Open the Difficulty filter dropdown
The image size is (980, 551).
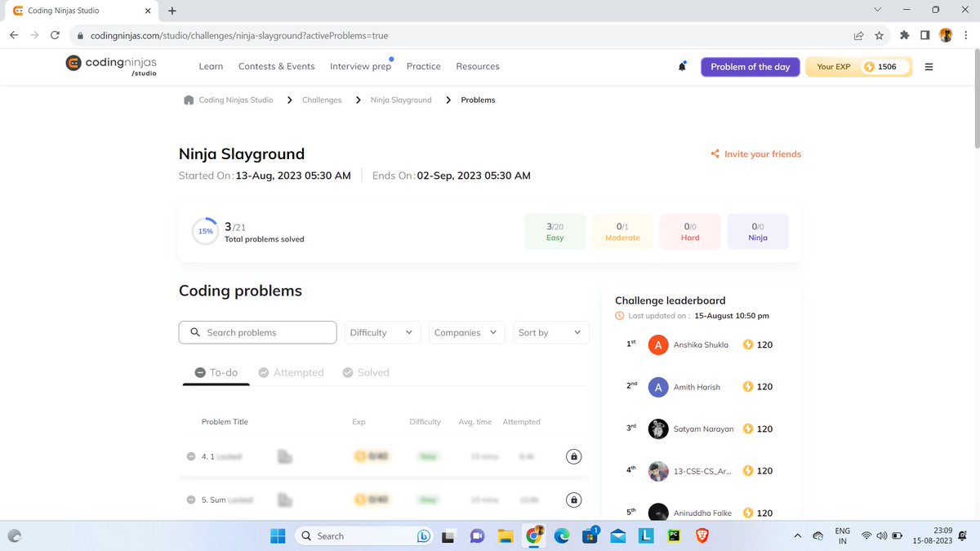point(382,332)
